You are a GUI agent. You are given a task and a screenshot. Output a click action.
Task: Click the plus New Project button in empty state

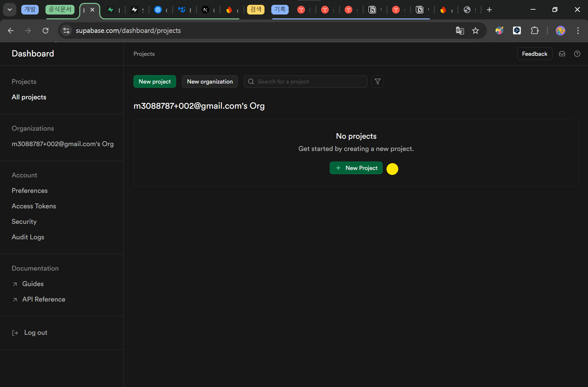[x=356, y=168]
